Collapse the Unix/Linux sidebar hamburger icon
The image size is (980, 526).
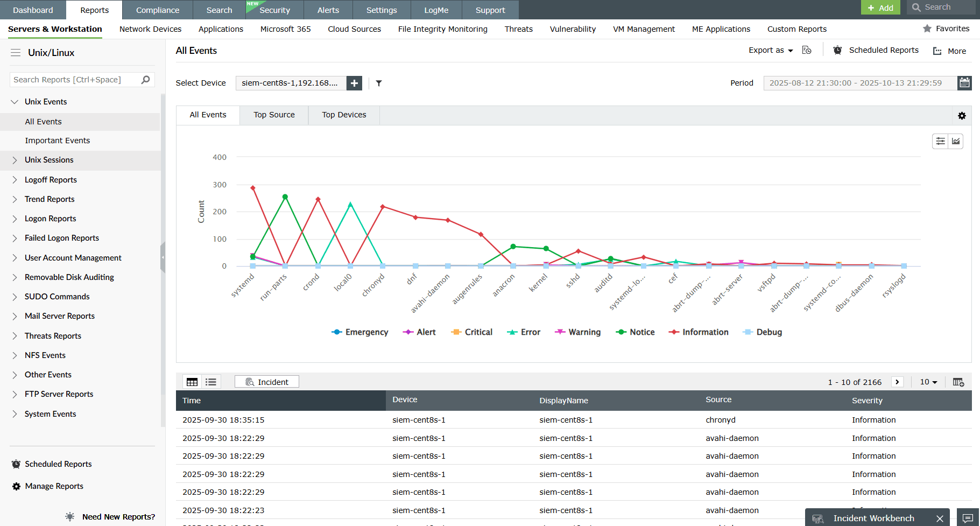pyautogui.click(x=15, y=52)
